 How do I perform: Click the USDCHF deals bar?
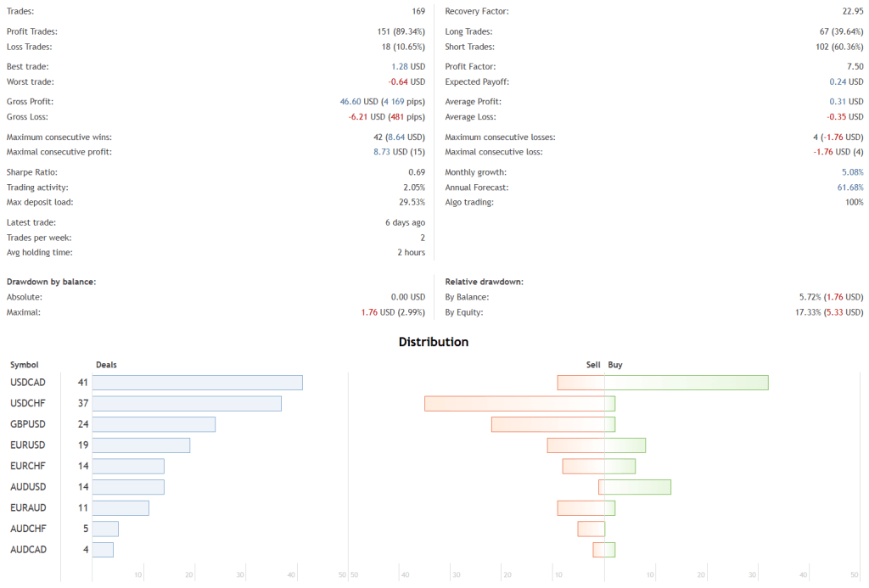pos(187,404)
